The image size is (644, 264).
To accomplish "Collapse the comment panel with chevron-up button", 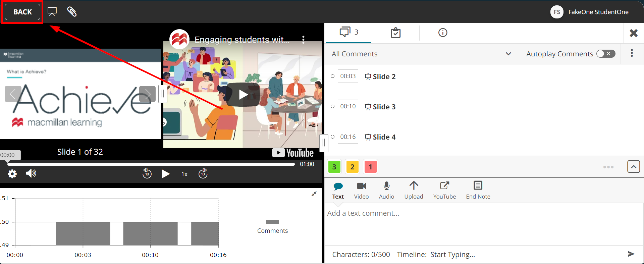I will point(633,167).
